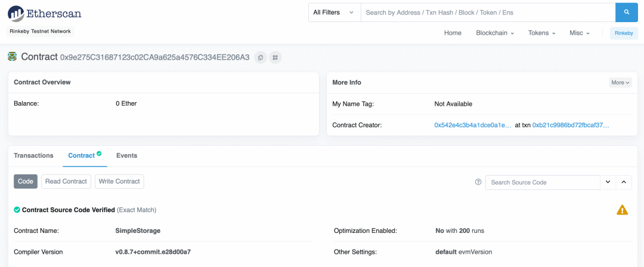Click the Balance label
644x267 pixels.
[x=26, y=104]
